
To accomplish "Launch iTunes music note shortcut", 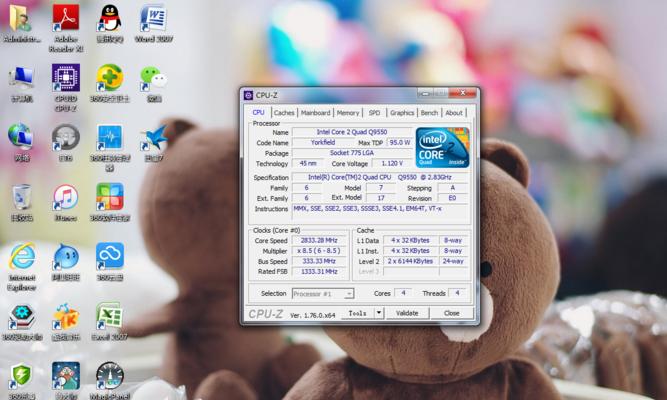I will [x=66, y=197].
